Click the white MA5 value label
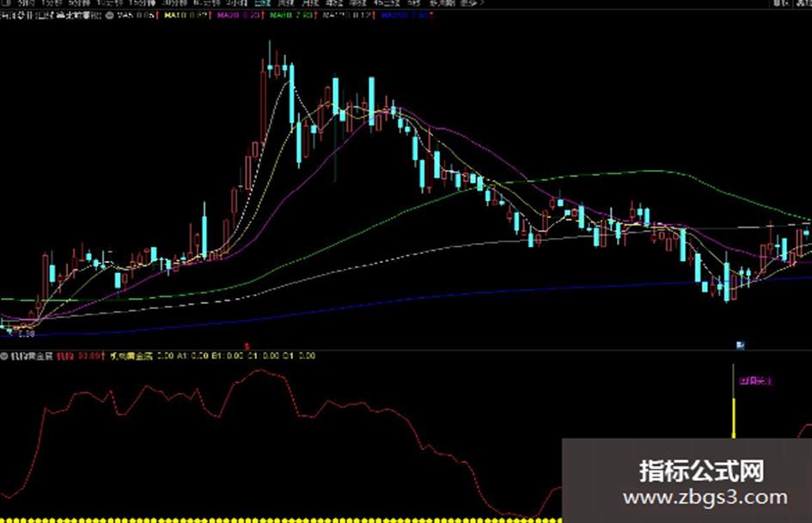812x523 pixels. [136, 15]
